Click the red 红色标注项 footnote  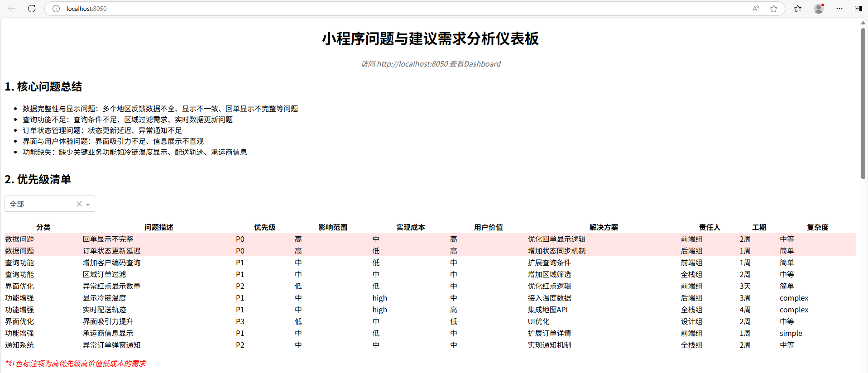click(x=76, y=363)
